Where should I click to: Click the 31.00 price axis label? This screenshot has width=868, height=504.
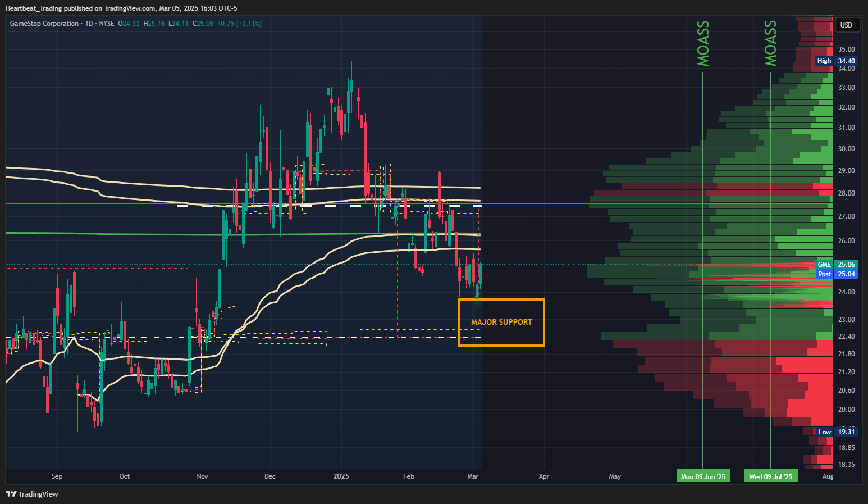click(x=847, y=128)
